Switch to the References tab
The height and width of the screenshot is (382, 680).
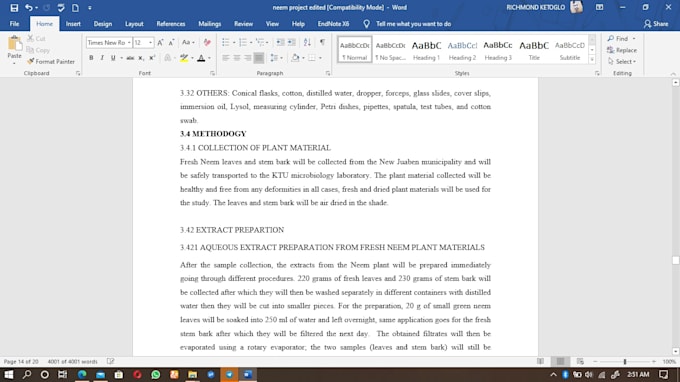tap(171, 24)
